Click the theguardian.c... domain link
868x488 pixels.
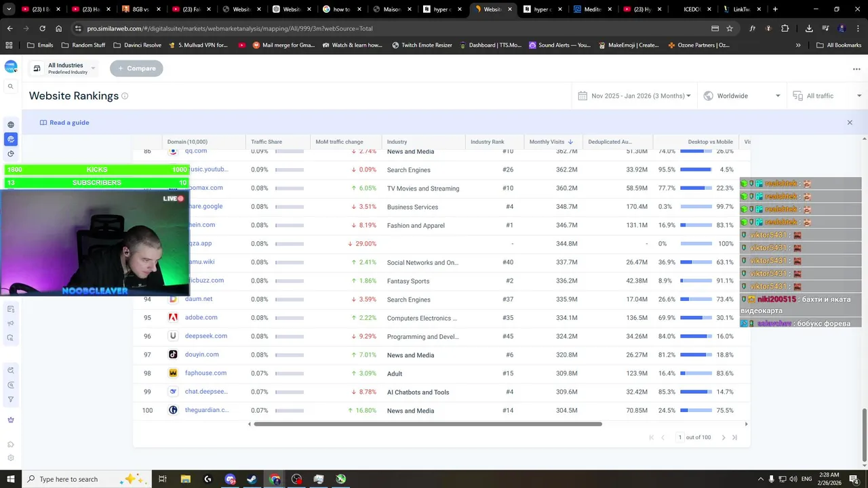[207, 410]
